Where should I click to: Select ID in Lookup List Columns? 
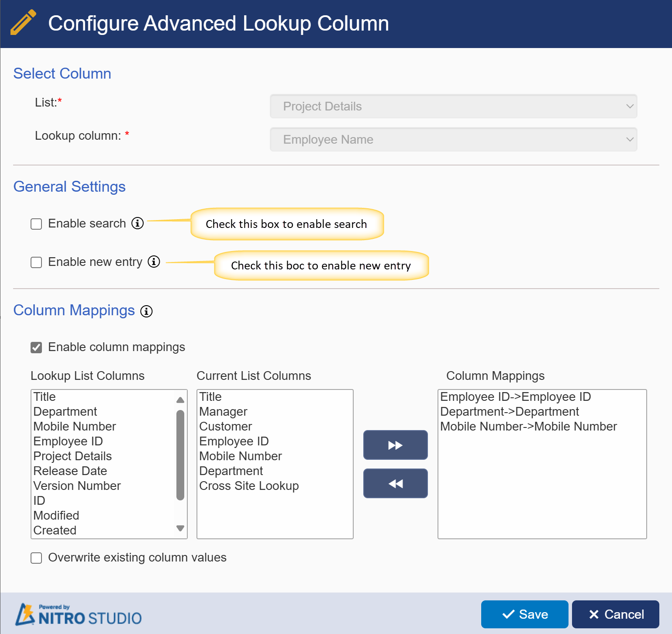103,501
